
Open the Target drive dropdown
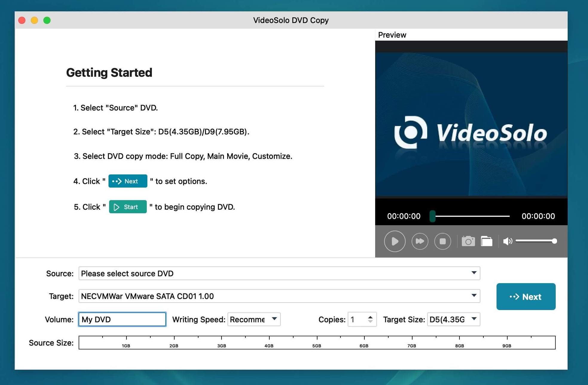pos(279,296)
